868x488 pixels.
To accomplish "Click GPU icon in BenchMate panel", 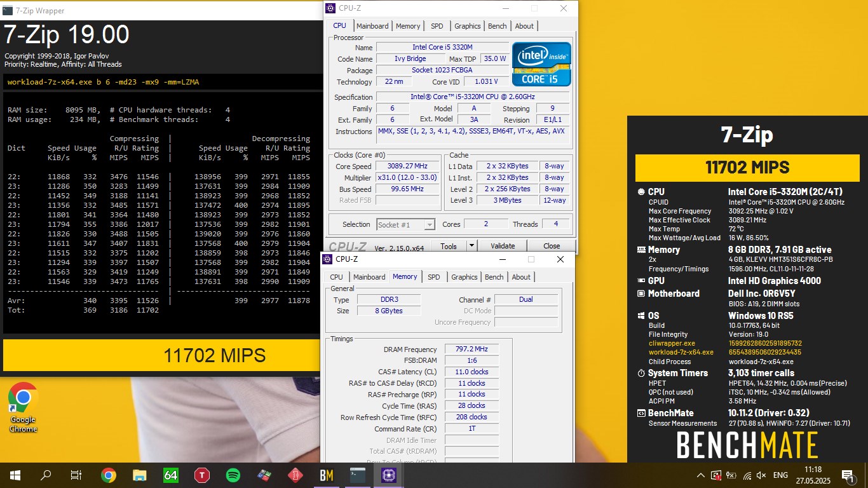I will pyautogui.click(x=641, y=280).
